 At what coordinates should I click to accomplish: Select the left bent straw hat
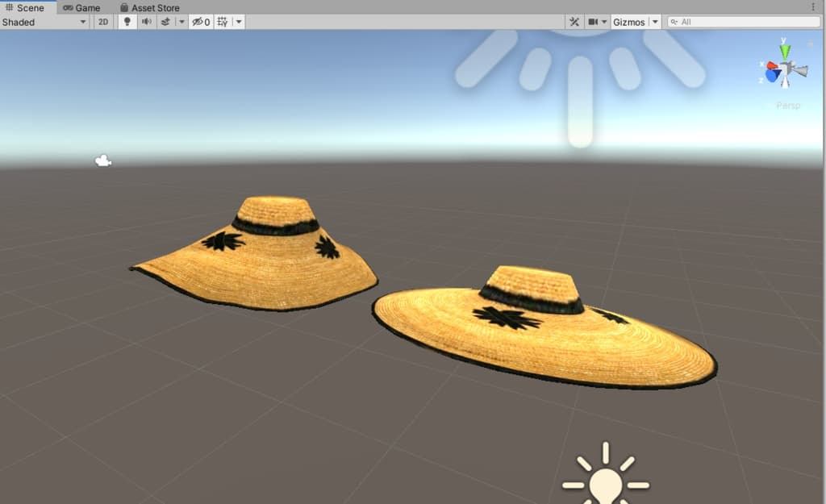(x=254, y=252)
